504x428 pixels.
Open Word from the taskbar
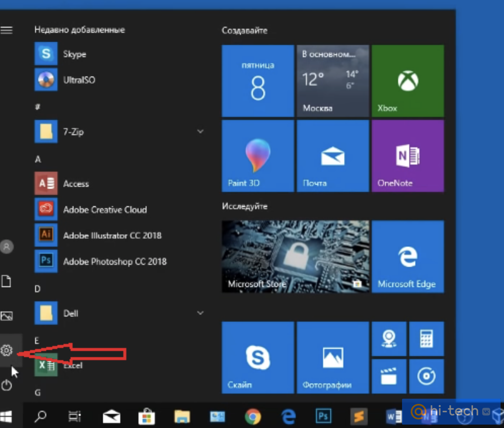click(394, 416)
